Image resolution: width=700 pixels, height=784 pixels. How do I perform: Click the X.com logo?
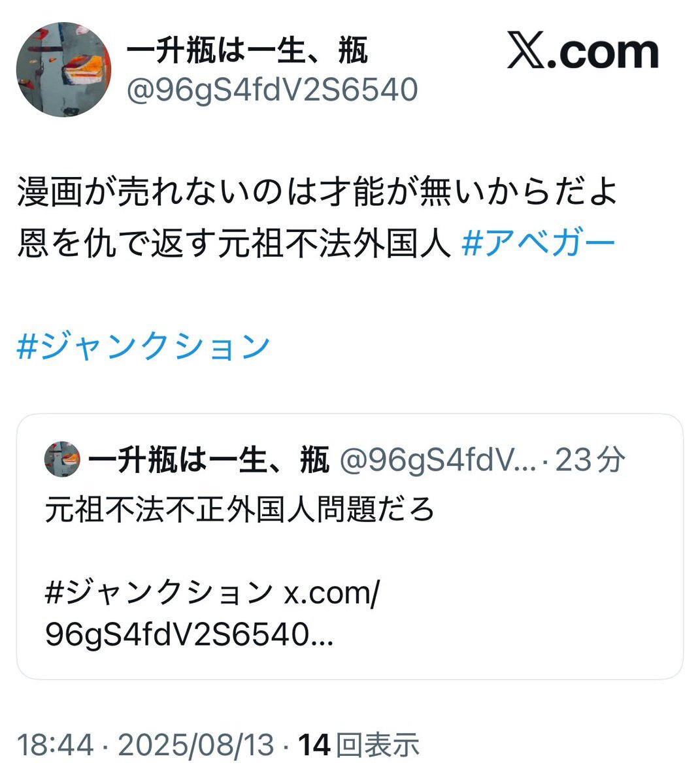point(583,53)
